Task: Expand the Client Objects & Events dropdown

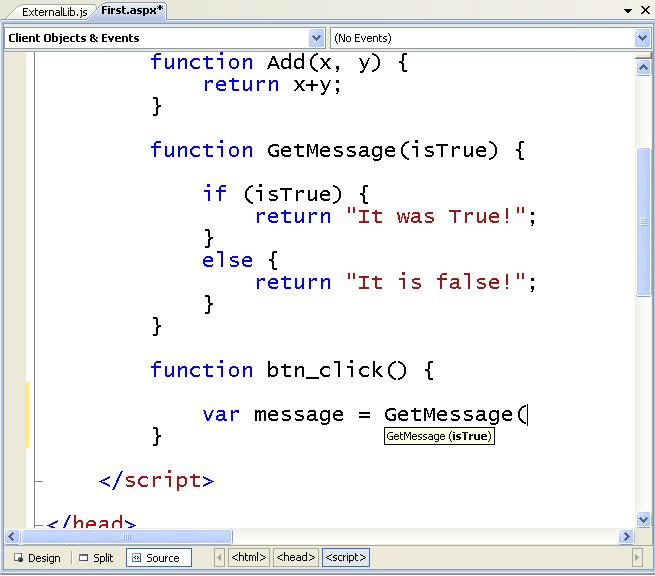Action: (x=317, y=38)
